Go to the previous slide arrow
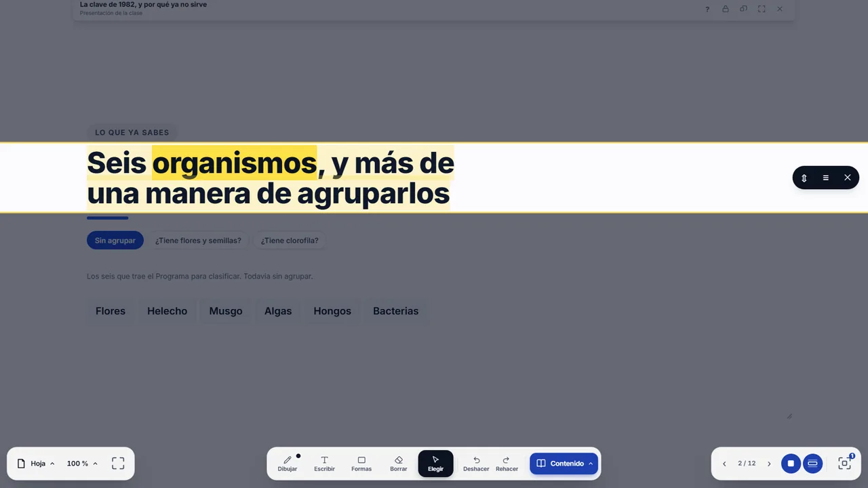The image size is (868, 488). (x=724, y=464)
